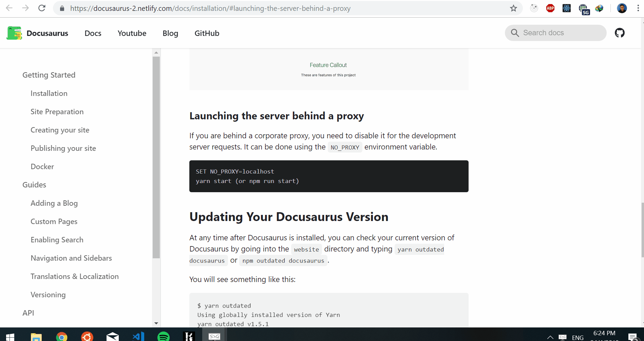Screen dimensions: 644x341
Task: Focus the Search docs field
Action: point(555,33)
